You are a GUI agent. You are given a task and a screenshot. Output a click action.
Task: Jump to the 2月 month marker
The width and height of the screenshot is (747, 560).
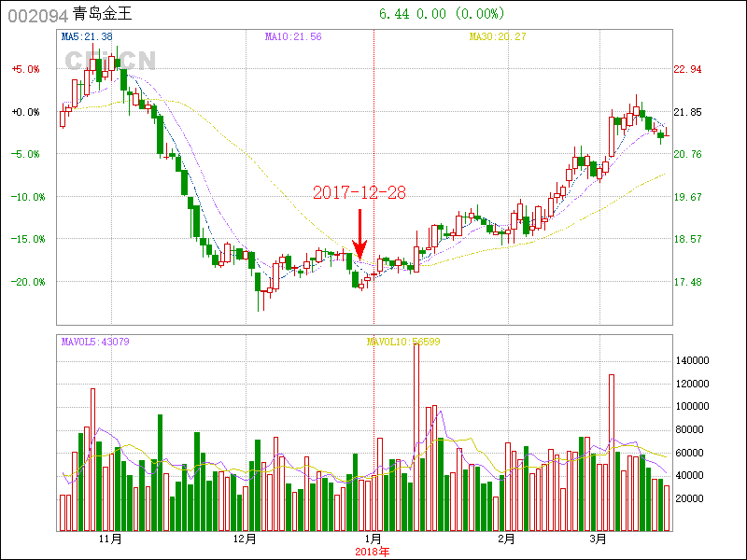point(507,539)
